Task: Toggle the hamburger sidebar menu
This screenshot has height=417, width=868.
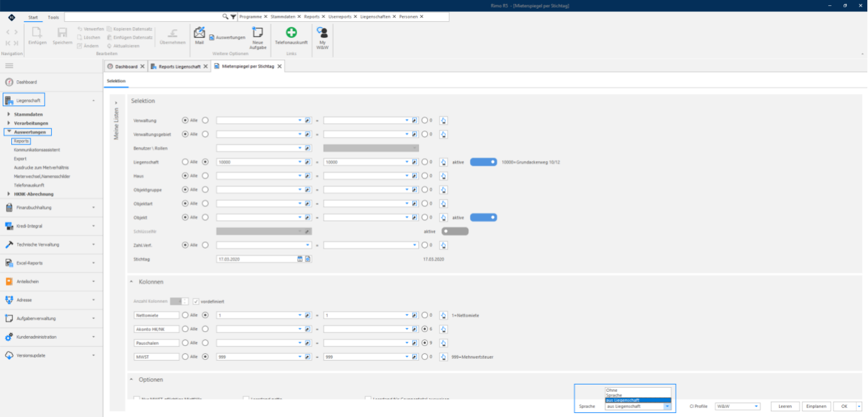Action: [9, 66]
